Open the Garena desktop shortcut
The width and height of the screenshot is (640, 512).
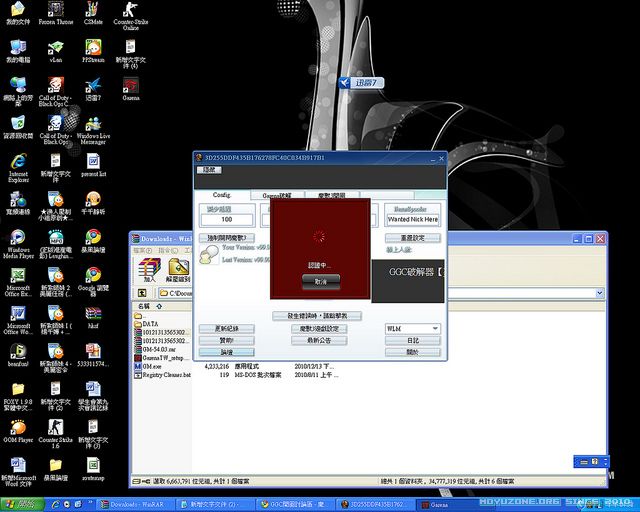click(x=130, y=86)
